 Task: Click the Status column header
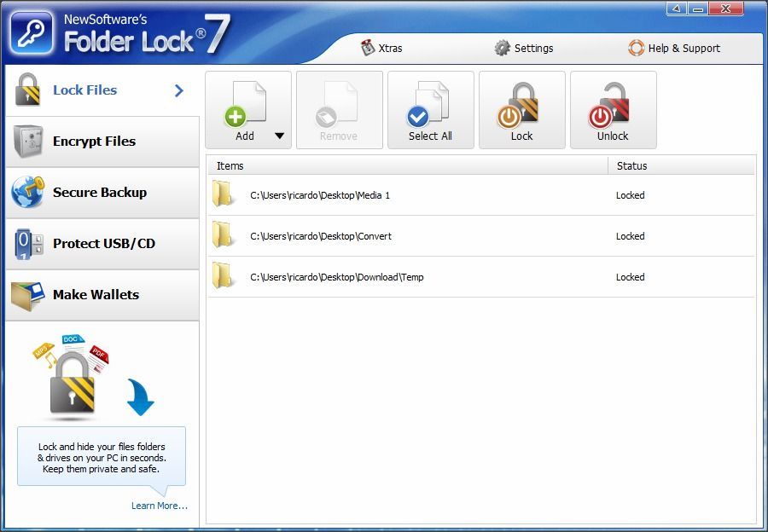coord(631,165)
